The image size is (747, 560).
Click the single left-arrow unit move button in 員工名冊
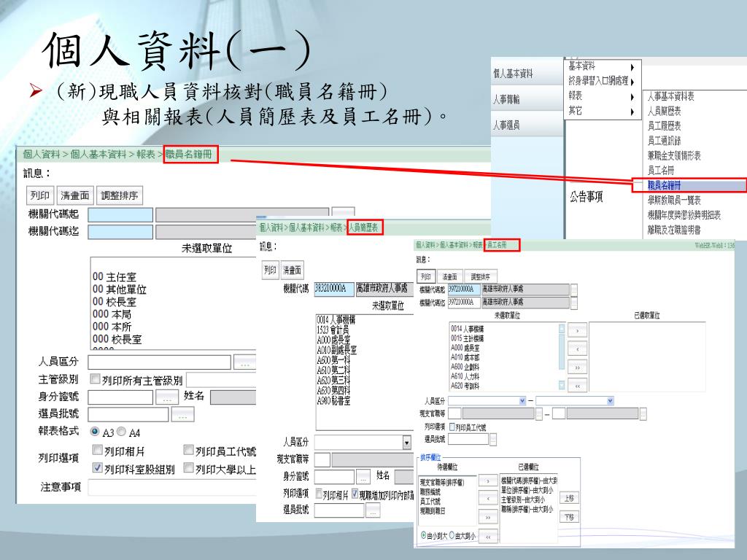[x=578, y=349]
